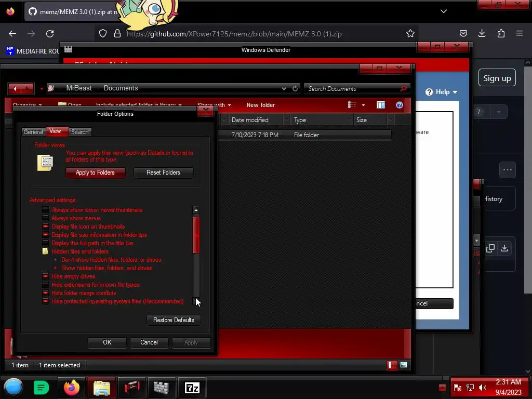
Task: Click the Explorer search magnifier icon
Action: [403, 88]
